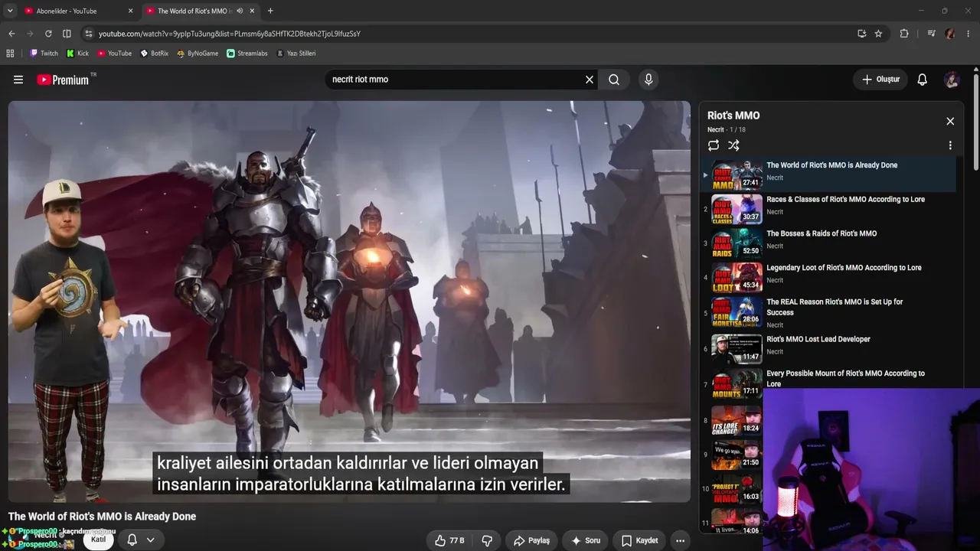980x551 pixels.
Task: Like the video with thumbs up
Action: point(449,540)
